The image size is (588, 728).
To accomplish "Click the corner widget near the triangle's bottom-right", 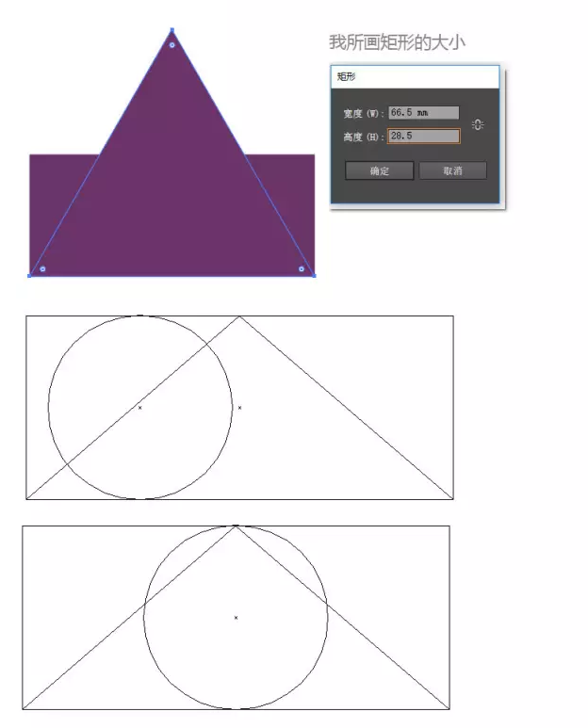I will pyautogui.click(x=301, y=268).
